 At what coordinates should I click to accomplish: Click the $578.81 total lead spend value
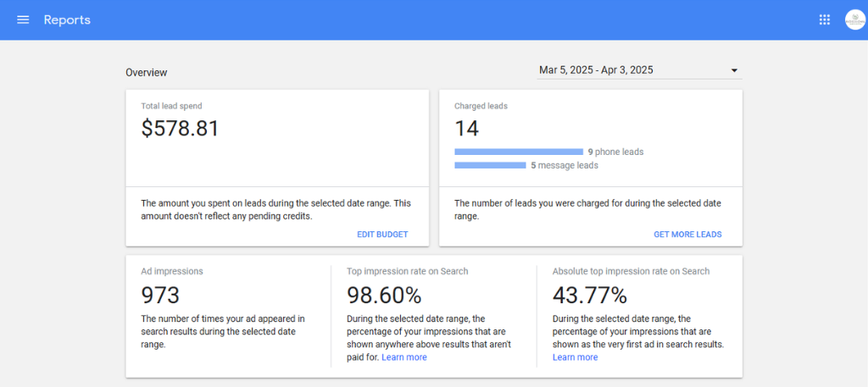(x=180, y=128)
